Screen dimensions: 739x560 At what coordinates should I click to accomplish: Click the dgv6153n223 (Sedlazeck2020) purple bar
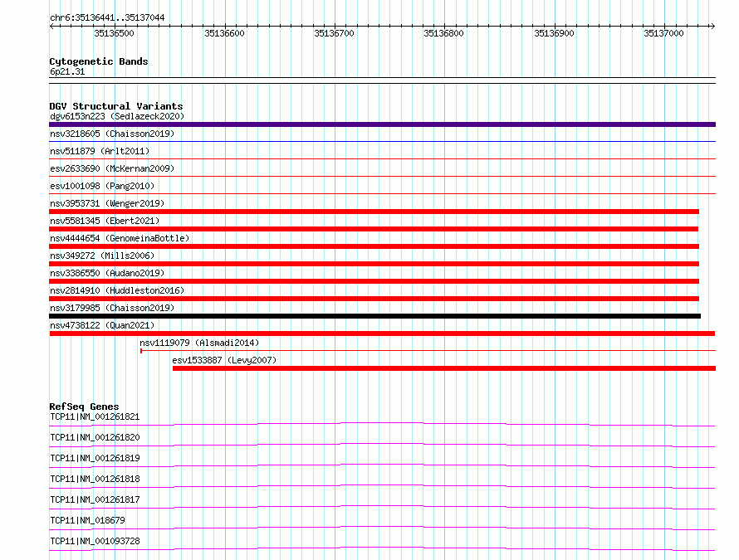click(382, 124)
